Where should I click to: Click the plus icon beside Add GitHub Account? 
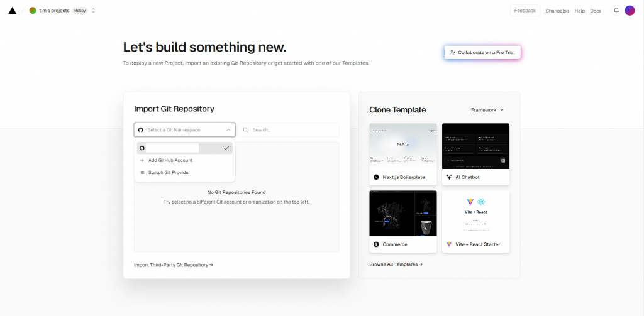coord(142,160)
